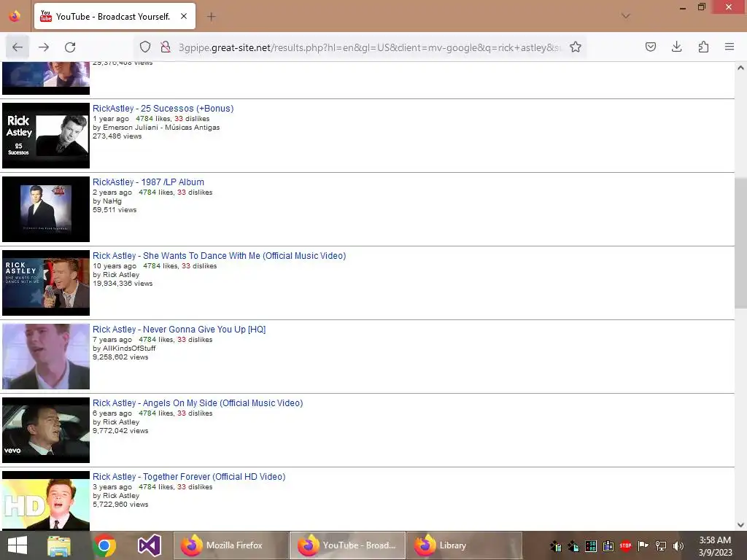Click the page scrollbar up arrow

click(x=740, y=68)
